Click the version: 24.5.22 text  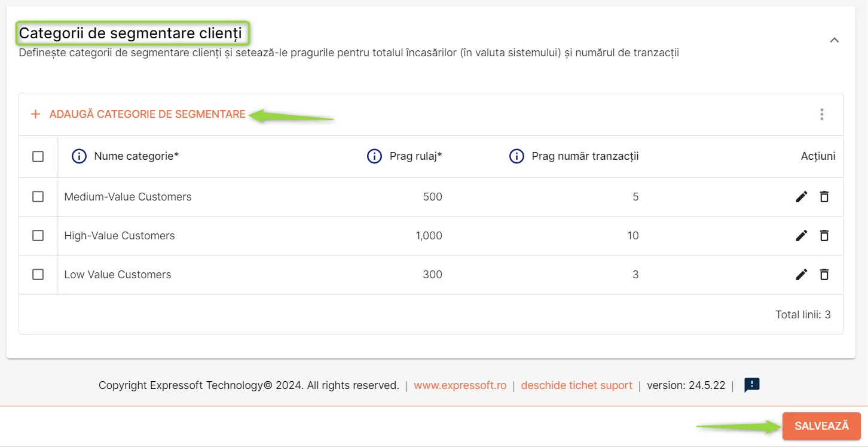tap(686, 385)
